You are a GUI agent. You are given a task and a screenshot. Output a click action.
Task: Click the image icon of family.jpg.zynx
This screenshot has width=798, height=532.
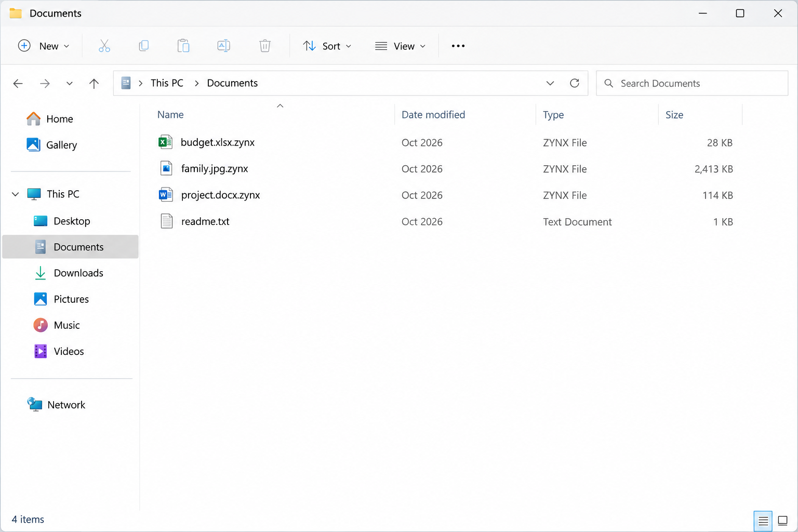tap(166, 168)
